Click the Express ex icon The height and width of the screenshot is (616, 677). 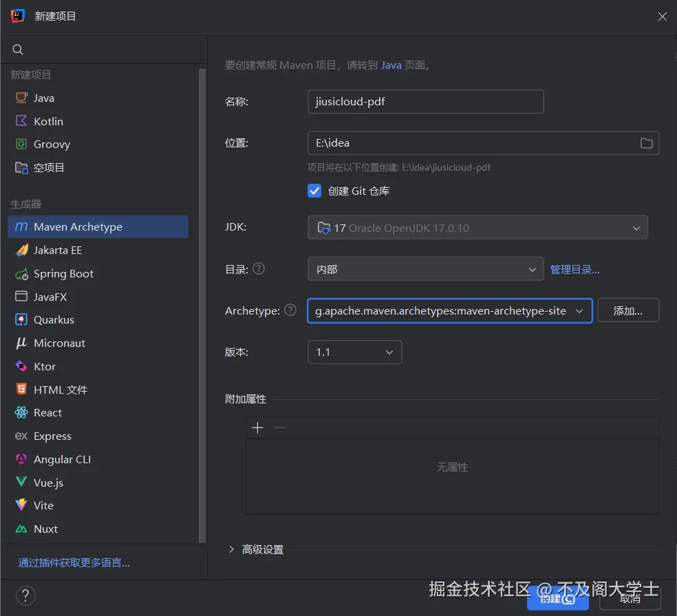click(x=21, y=436)
